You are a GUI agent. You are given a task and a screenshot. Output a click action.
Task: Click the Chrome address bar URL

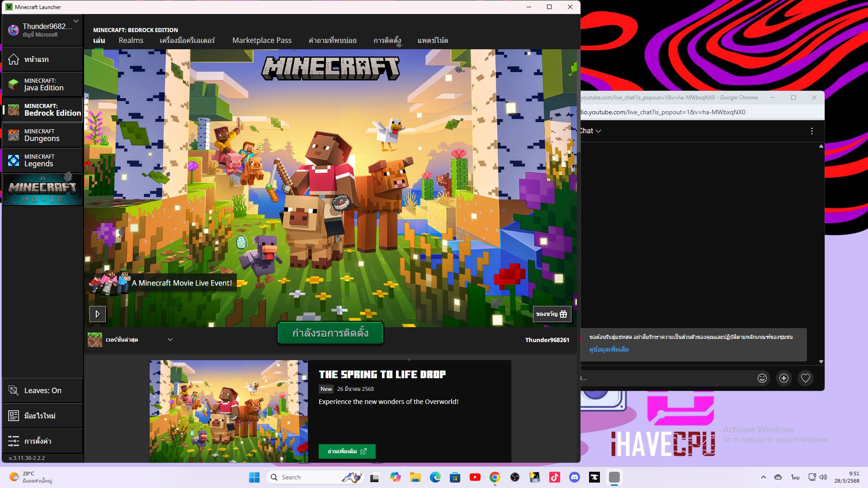(x=663, y=112)
